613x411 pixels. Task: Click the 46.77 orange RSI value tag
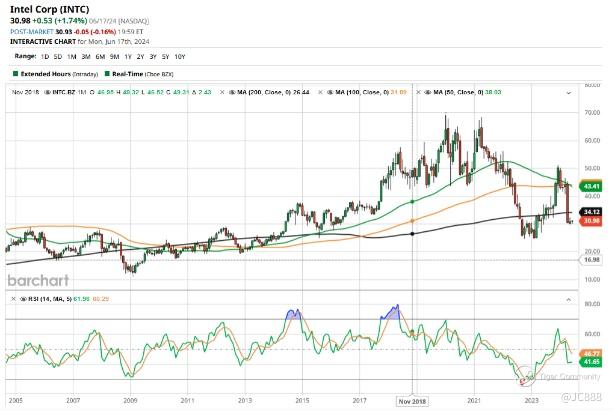591,354
